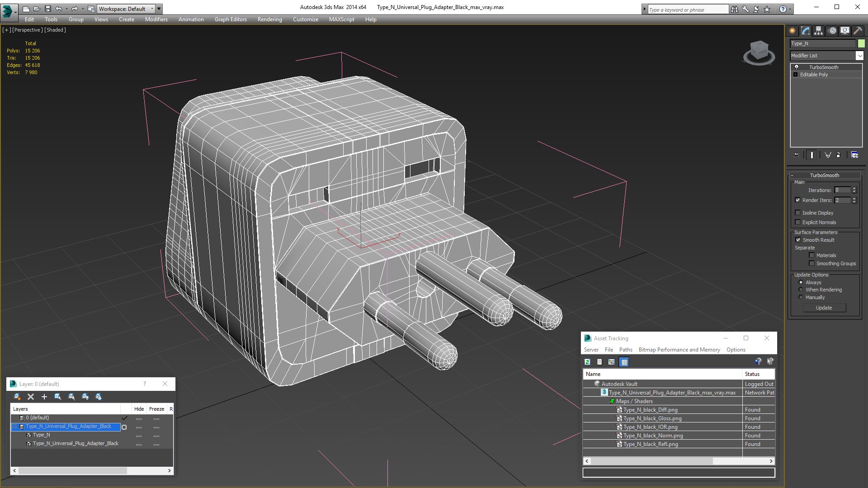
Task: Switch to the Utilities hammer panel
Action: [858, 31]
